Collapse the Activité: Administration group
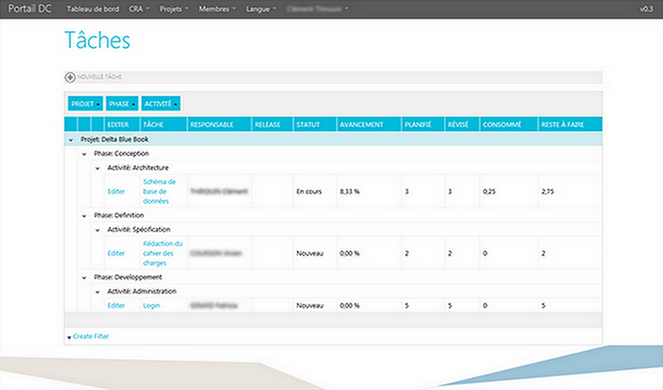663x390 pixels. tap(98, 292)
